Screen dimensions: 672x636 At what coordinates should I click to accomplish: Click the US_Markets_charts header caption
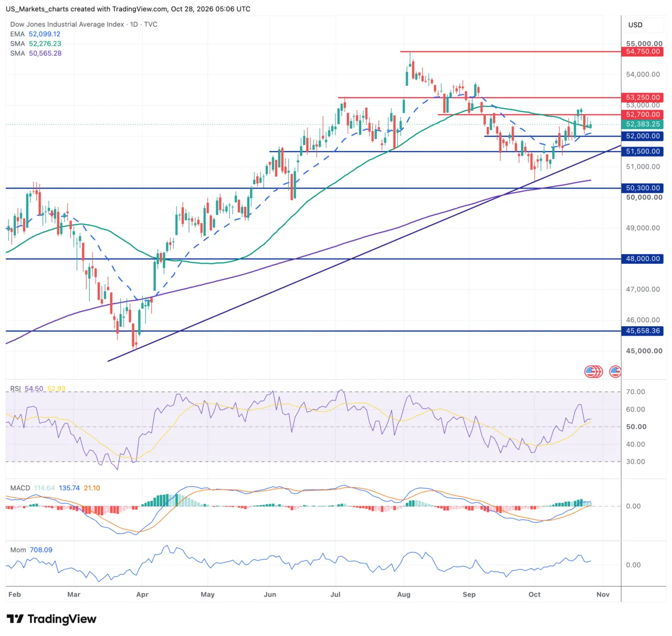[128, 9]
